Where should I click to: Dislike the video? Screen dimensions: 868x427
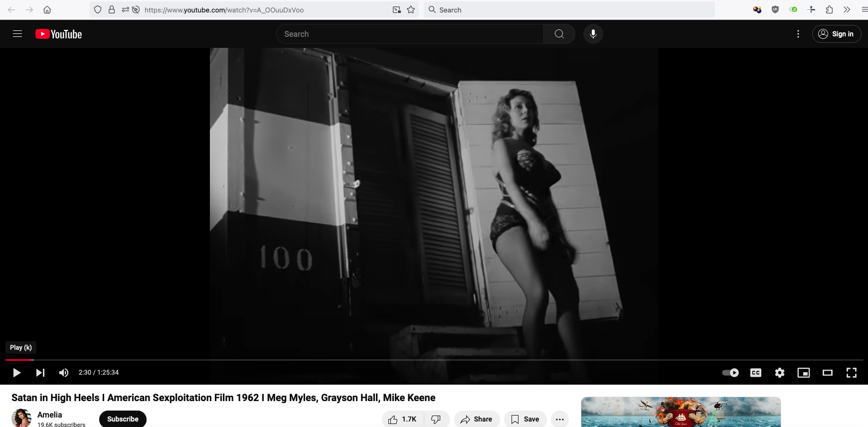pos(436,419)
